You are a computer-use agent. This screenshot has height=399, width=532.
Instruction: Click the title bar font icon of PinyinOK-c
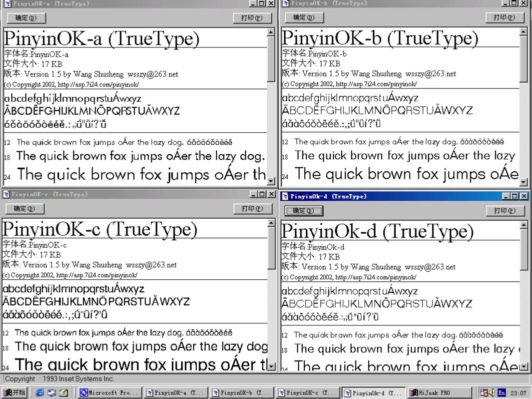click(6, 194)
